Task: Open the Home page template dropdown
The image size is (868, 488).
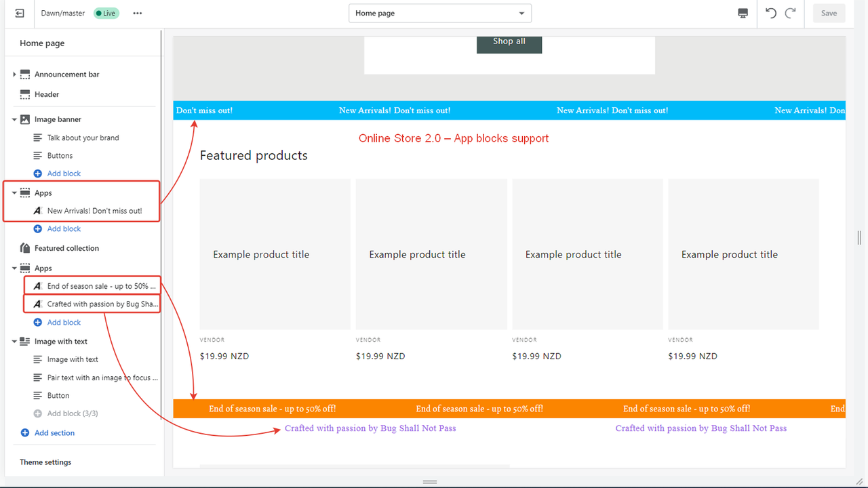Action: 439,12
